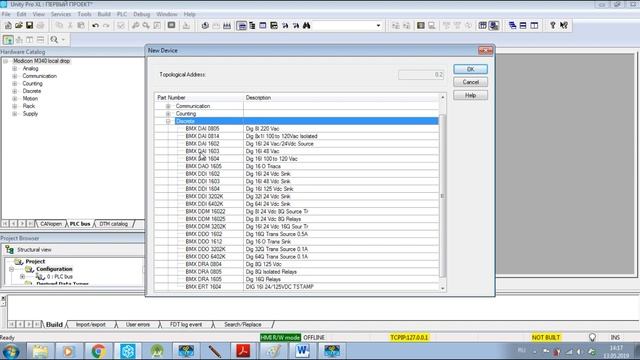640x360 pixels.
Task: Select the BMX DAI 0805 module row
Action: [297, 129]
